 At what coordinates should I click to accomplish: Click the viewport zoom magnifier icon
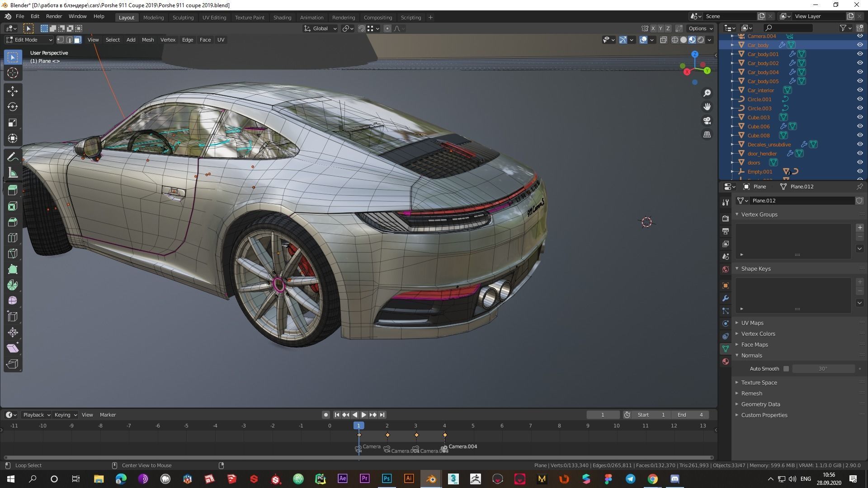click(707, 93)
